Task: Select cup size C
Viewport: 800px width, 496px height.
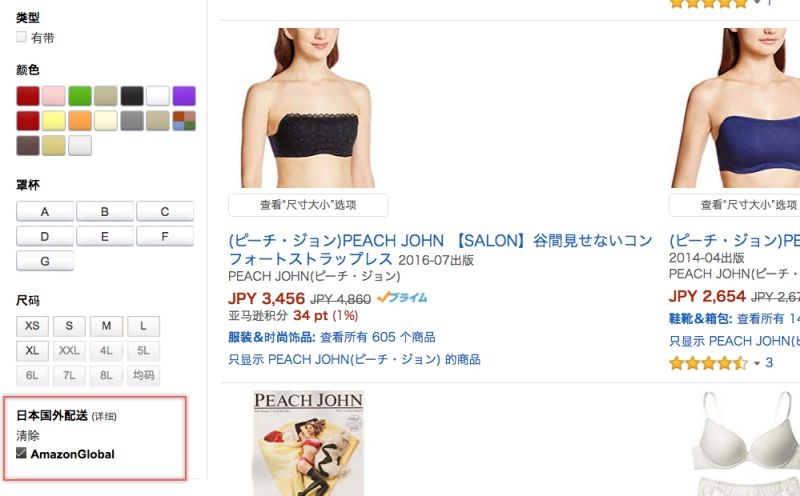Action: coord(165,211)
